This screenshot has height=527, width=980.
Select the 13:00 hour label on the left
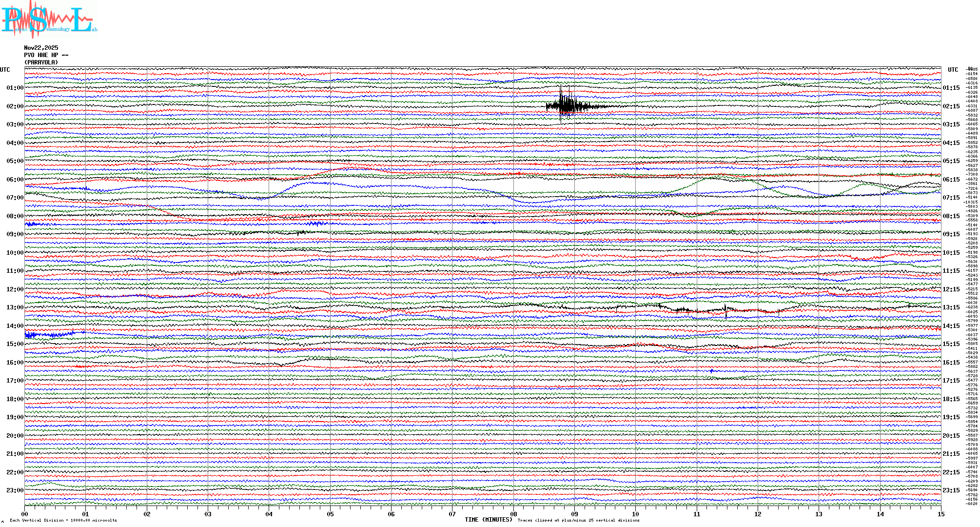click(15, 307)
